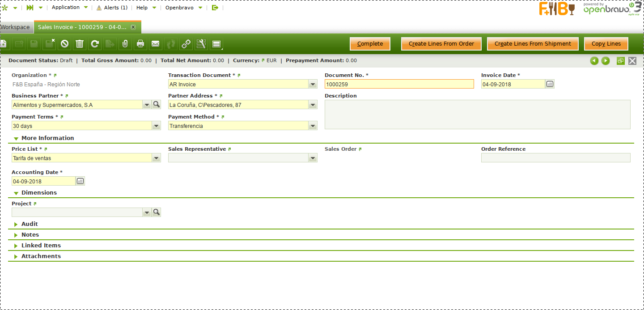Screen dimensions: 644x310
Task: Click the trash delete record icon
Action: (80, 44)
